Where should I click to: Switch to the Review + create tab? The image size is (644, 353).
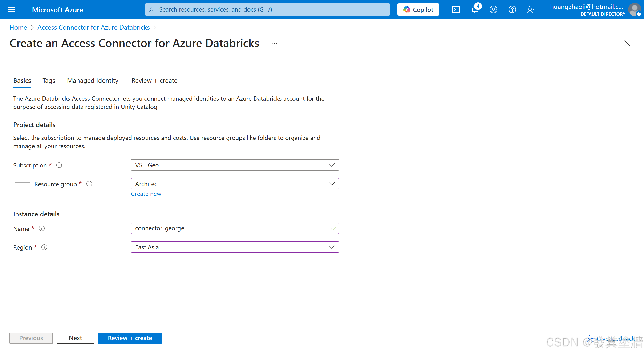pyautogui.click(x=154, y=81)
